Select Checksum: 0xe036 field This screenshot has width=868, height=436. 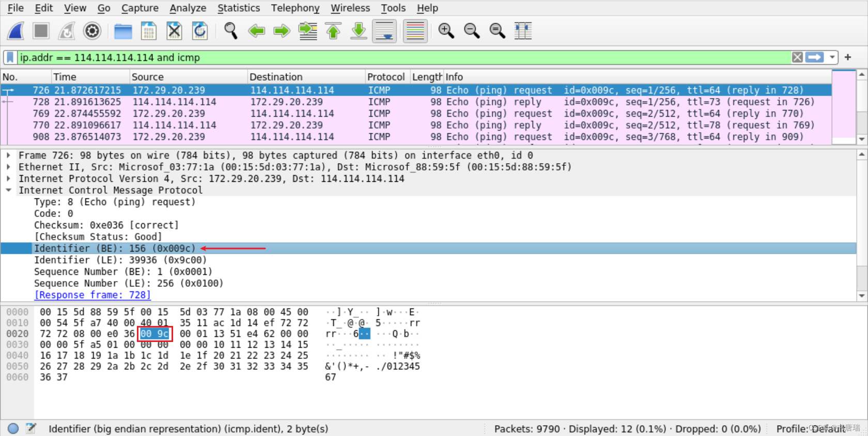click(x=106, y=225)
